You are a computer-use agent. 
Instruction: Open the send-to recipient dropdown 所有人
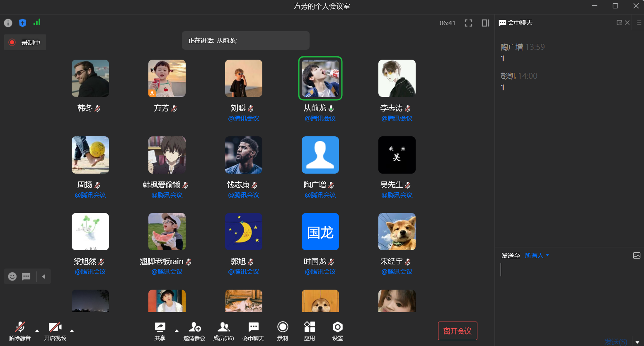click(537, 256)
